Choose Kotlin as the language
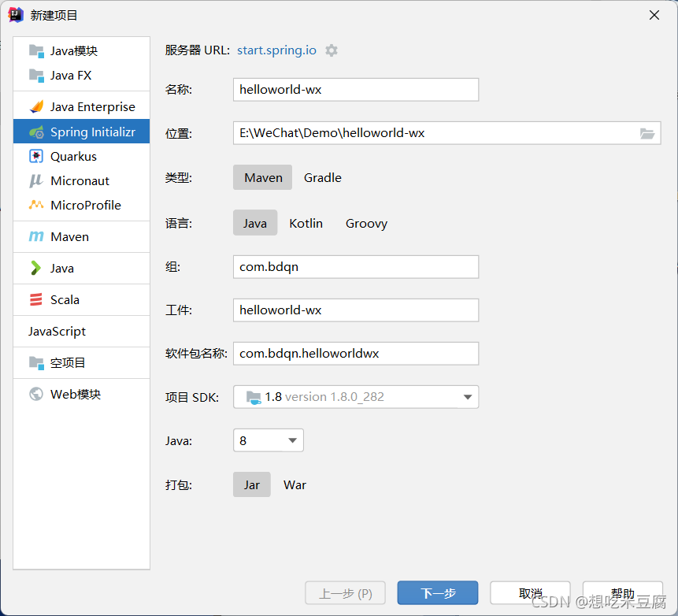The height and width of the screenshot is (616, 678). click(x=306, y=223)
